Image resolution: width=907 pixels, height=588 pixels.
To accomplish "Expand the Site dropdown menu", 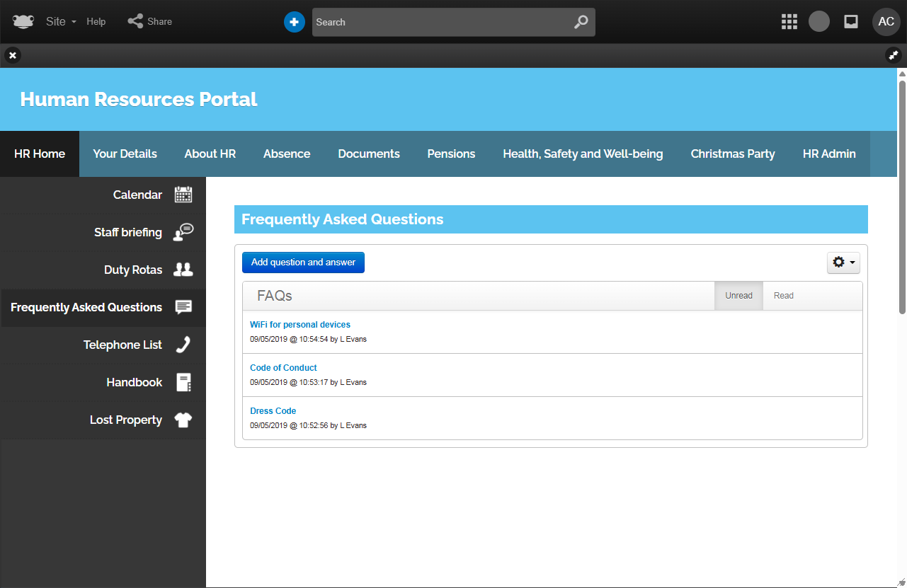I will [x=61, y=22].
